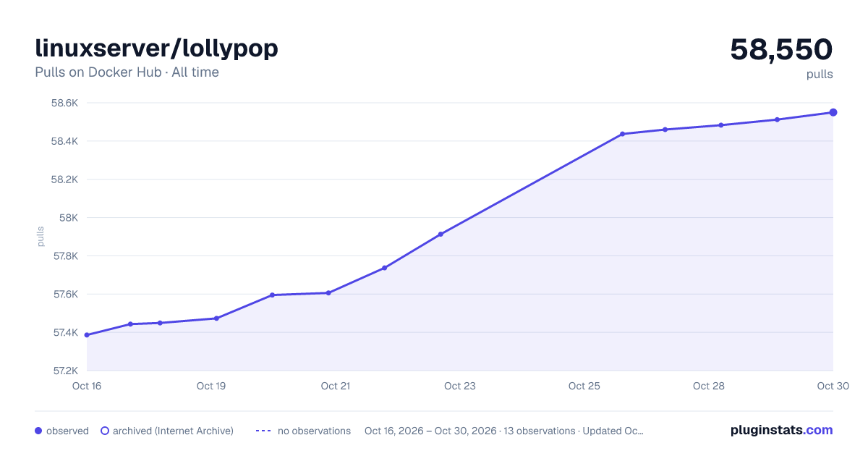868x456 pixels.
Task: Click the dashed no observations legend icon
Action: pyautogui.click(x=263, y=431)
